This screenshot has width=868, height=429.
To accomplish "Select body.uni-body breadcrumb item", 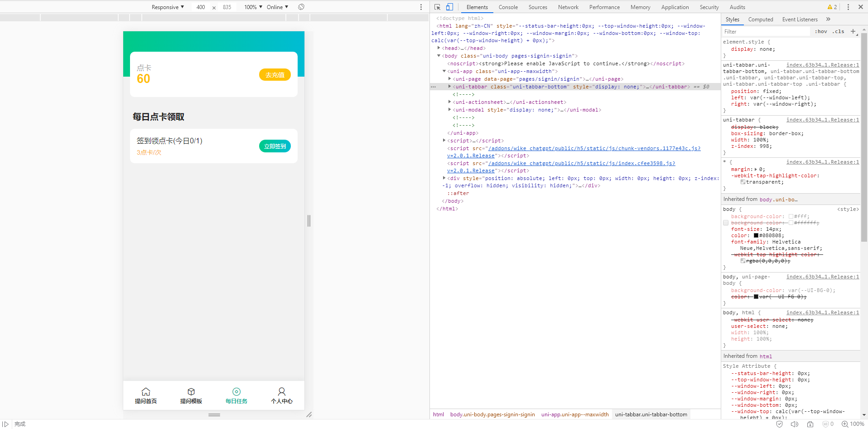I will pos(492,414).
